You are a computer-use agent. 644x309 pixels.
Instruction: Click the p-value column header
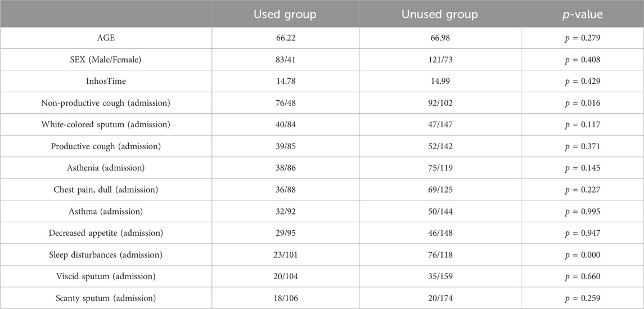click(x=582, y=15)
